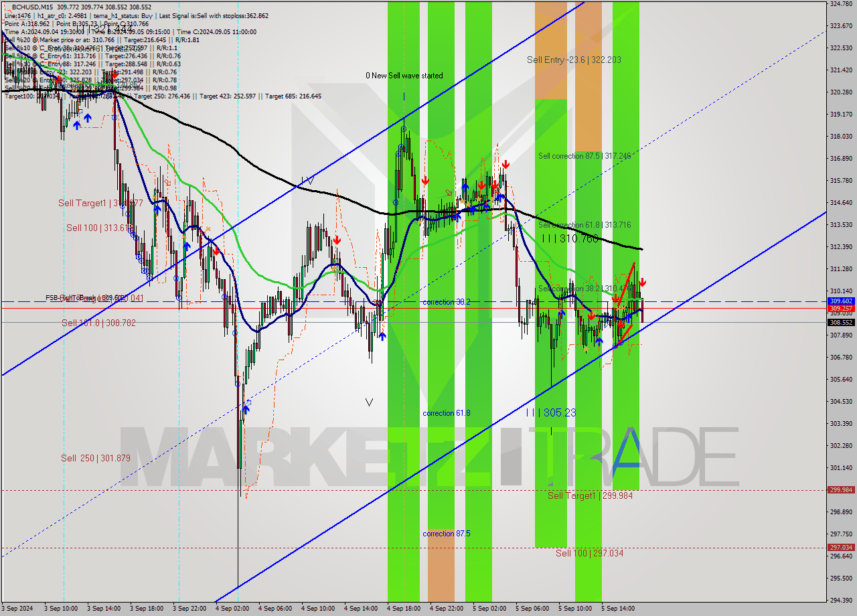Click the 324.780 price axis value
This screenshot has width=857, height=616.
(841, 4)
